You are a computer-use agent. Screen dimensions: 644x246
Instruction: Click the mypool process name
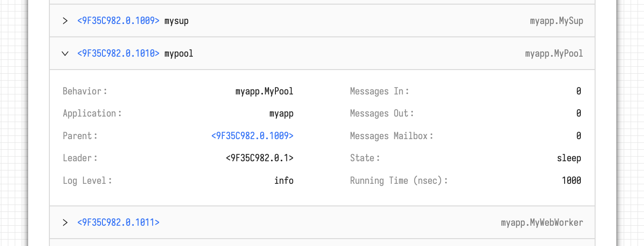(x=179, y=53)
